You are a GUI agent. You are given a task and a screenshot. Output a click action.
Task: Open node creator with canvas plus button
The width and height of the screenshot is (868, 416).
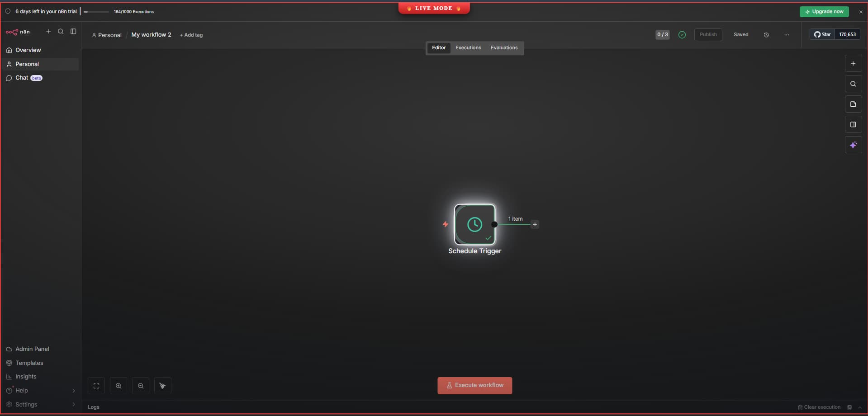coord(853,64)
